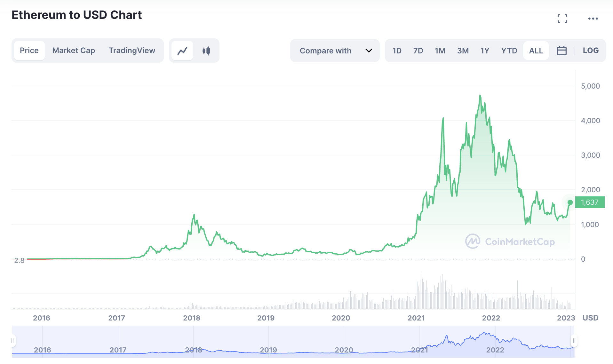Choose the 7D time range button
This screenshot has width=613, height=364.
pos(418,51)
